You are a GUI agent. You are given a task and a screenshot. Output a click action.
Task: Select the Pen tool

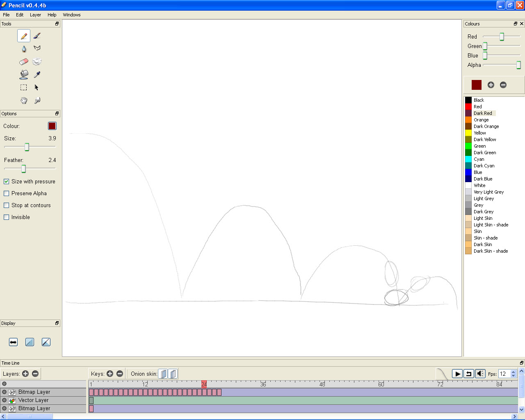click(24, 48)
